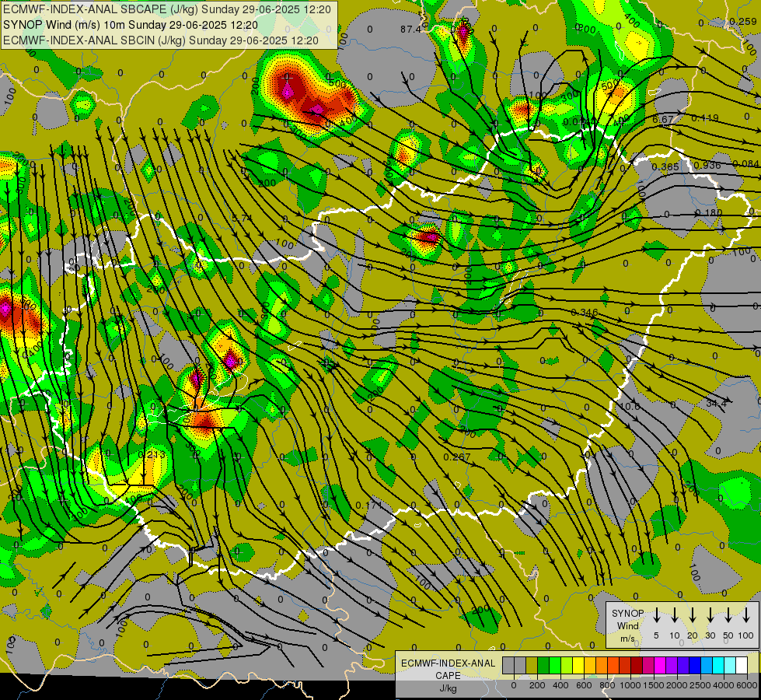Click the '6.67' value on the map
761x700 pixels.
(663, 120)
